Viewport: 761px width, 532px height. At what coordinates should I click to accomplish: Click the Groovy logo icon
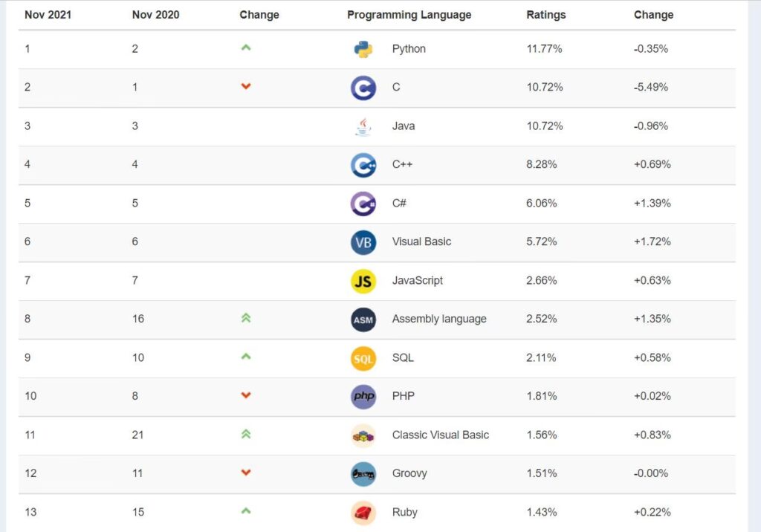pos(363,474)
